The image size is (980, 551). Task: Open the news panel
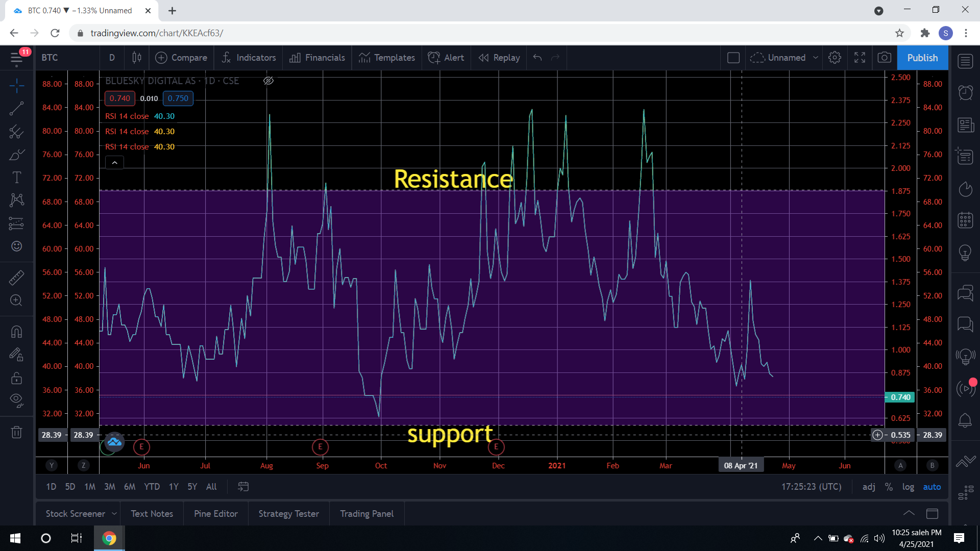(965, 125)
